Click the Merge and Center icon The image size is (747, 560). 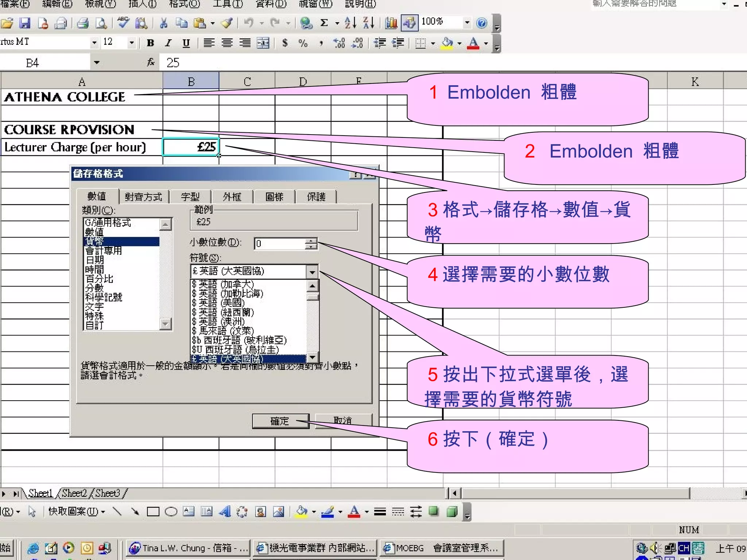tap(263, 43)
